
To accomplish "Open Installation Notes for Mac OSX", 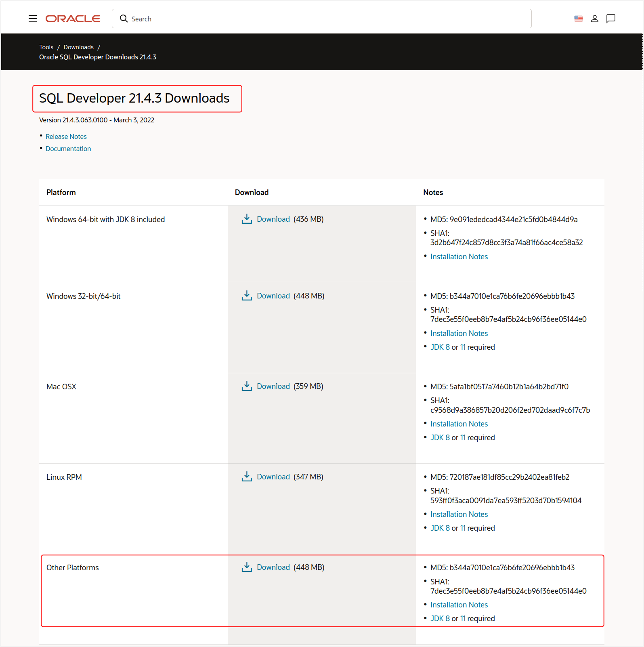I will [459, 424].
